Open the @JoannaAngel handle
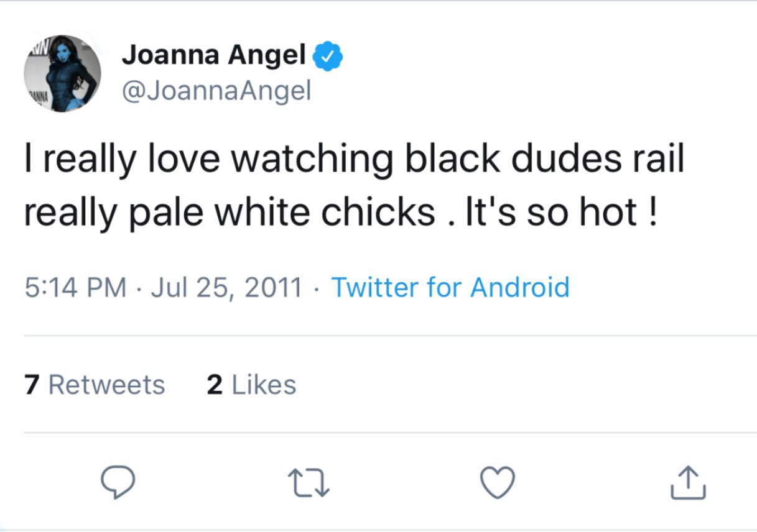The height and width of the screenshot is (532, 757). 216,91
